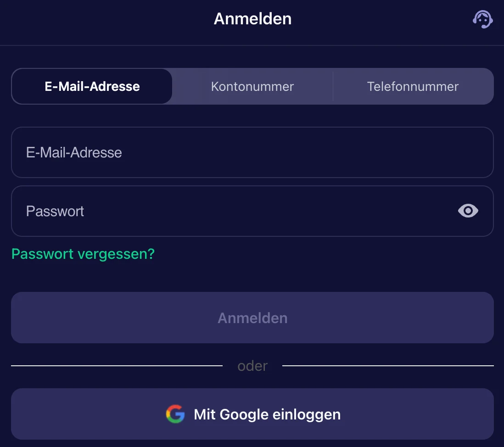Sign in with Google via Mit Google einloggen
Screen dimensions: 504x447
click(x=252, y=413)
